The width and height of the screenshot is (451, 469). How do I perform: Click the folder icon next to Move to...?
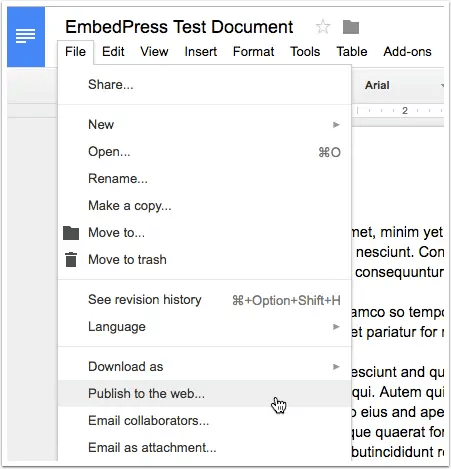[71, 233]
